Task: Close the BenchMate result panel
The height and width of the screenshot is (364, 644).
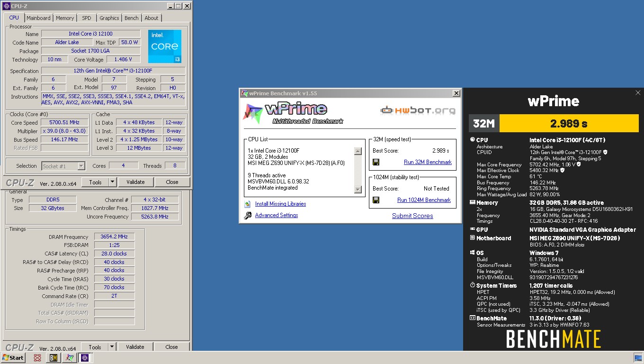Action: click(x=638, y=93)
